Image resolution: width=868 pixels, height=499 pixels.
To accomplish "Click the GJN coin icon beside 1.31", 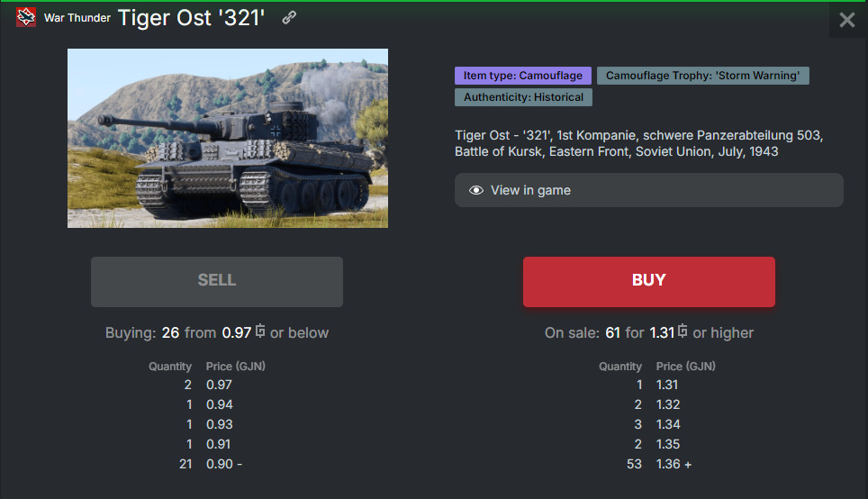I will coord(683,332).
